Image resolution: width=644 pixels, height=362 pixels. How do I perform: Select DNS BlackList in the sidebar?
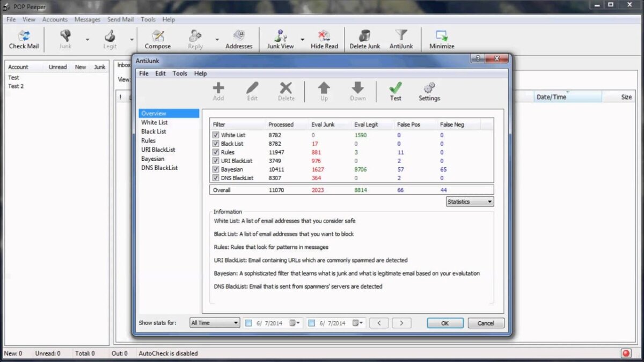point(159,168)
